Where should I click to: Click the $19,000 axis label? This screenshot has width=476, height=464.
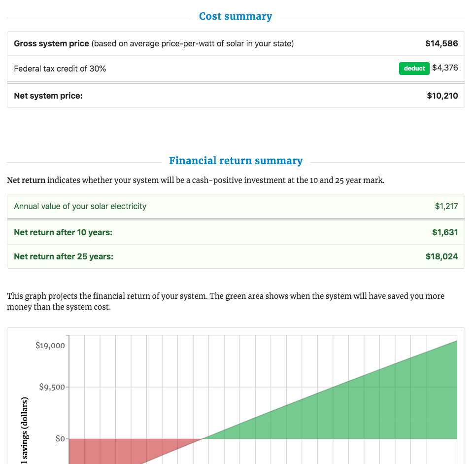[x=50, y=345]
